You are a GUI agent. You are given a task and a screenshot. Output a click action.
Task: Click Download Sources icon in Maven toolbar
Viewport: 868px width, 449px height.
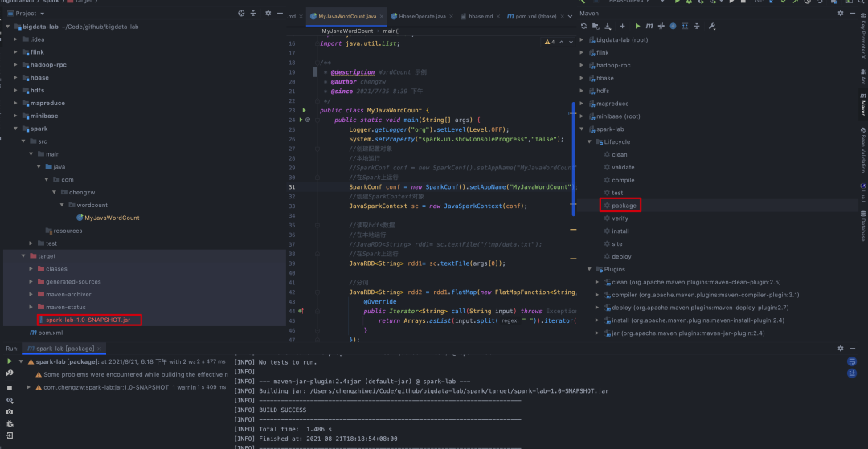[x=608, y=26]
